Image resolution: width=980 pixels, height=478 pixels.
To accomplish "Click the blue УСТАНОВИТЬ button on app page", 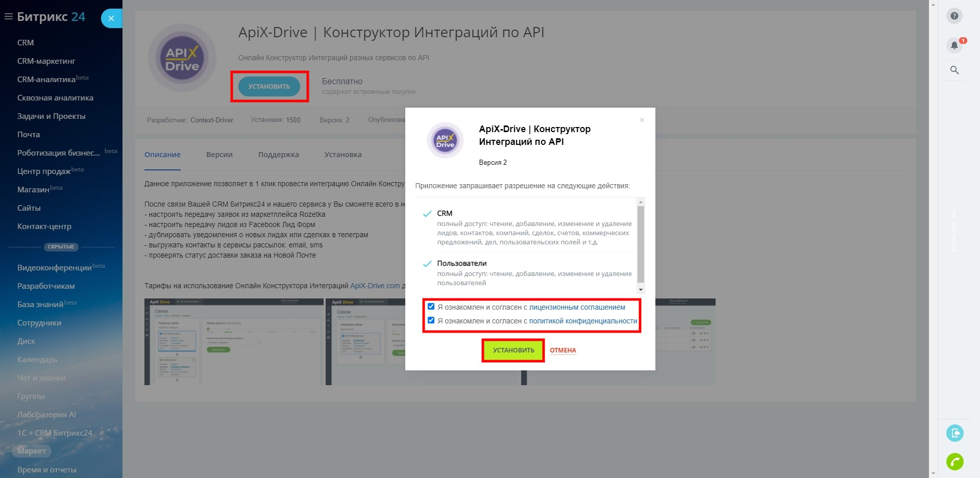I will tap(269, 87).
